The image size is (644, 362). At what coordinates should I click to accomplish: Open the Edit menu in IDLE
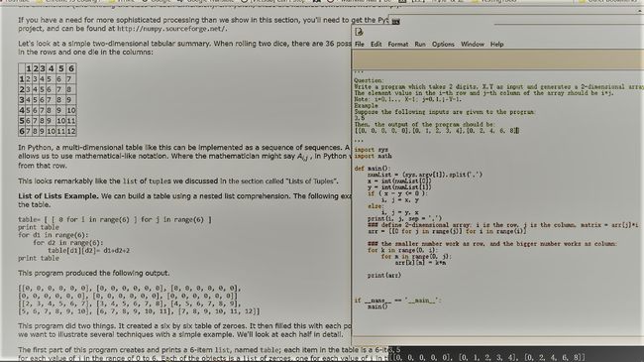(376, 44)
